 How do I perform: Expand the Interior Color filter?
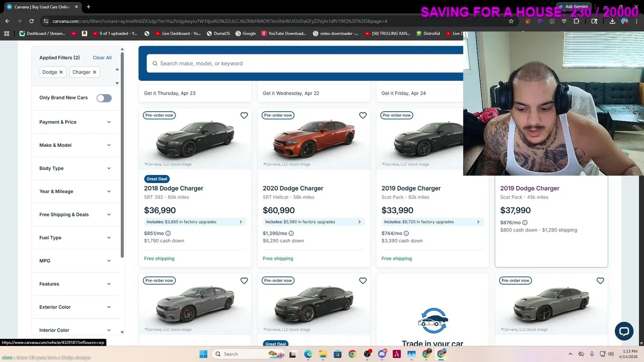75,330
